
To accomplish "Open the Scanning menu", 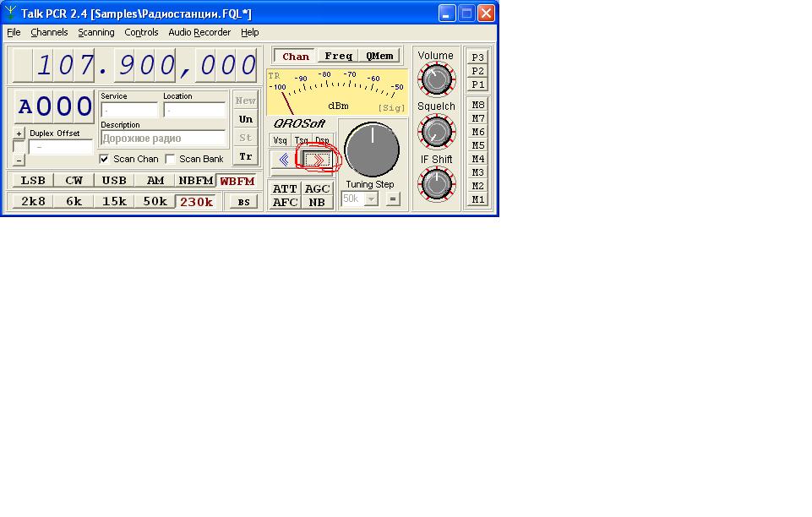I will click(x=96, y=32).
